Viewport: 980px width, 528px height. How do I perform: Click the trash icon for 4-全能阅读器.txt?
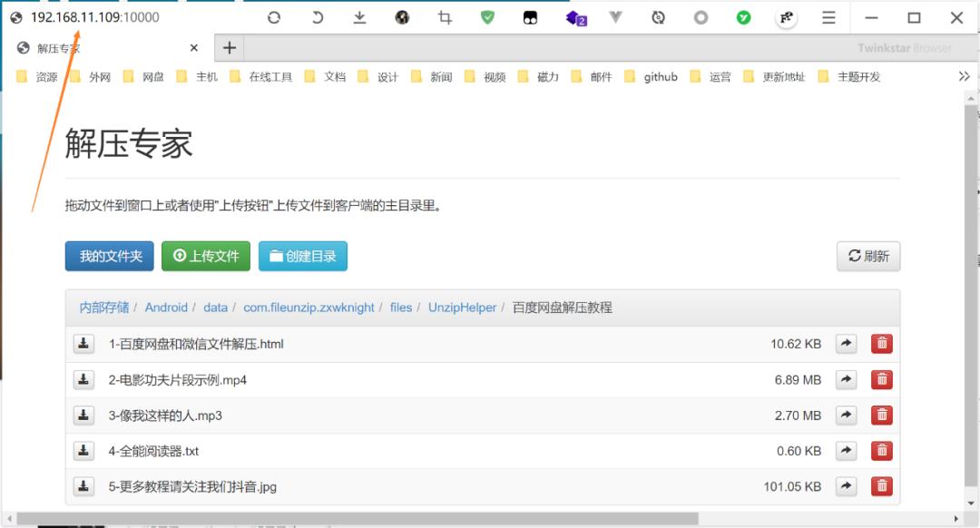point(881,450)
